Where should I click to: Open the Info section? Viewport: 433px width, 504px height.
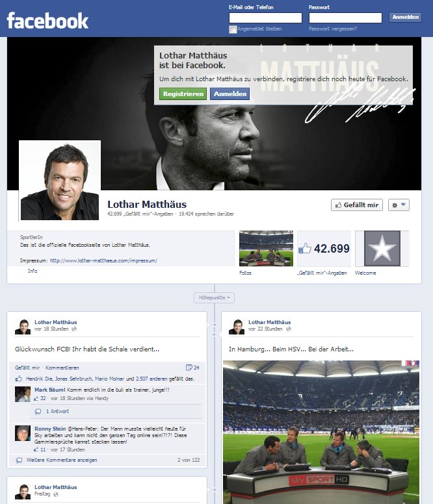33,271
